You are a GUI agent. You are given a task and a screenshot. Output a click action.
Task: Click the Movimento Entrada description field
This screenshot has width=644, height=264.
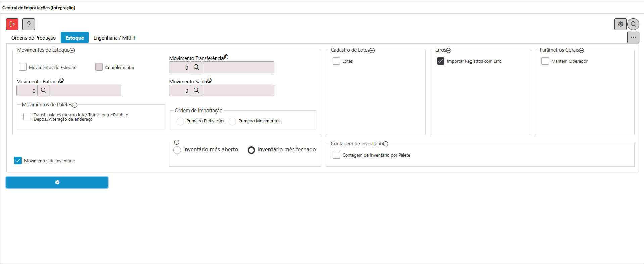click(x=85, y=91)
